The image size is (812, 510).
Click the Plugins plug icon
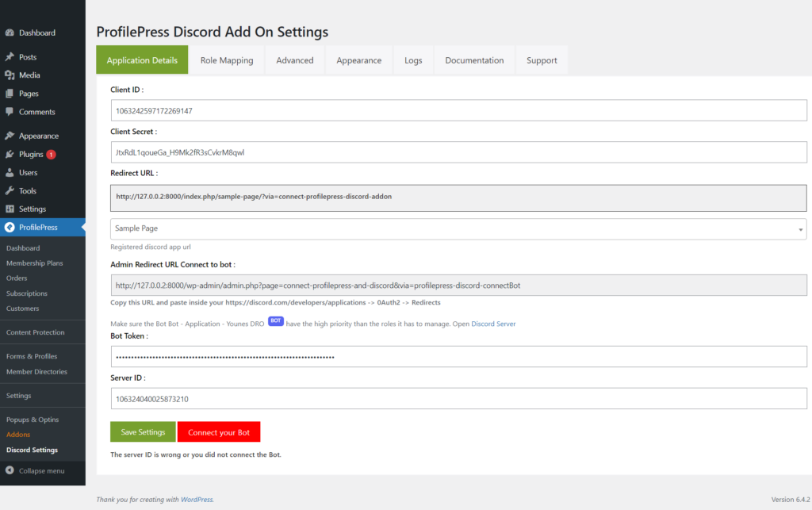[x=10, y=155]
